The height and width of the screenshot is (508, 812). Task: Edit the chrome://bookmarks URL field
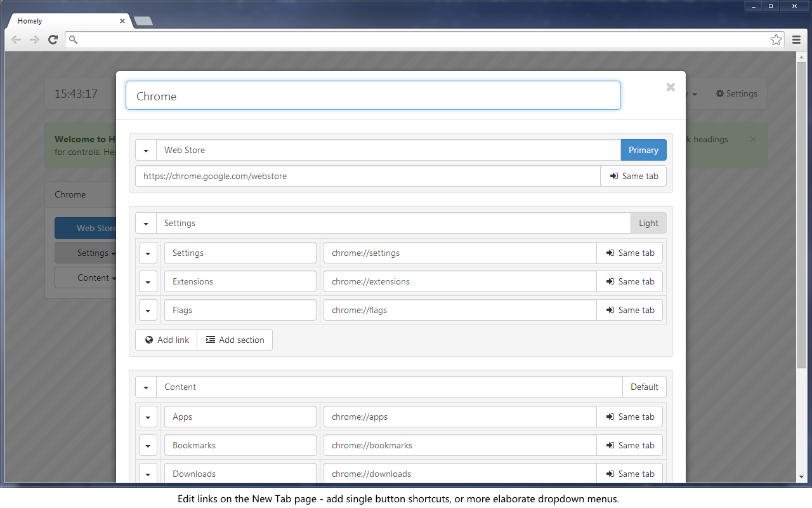click(460, 445)
